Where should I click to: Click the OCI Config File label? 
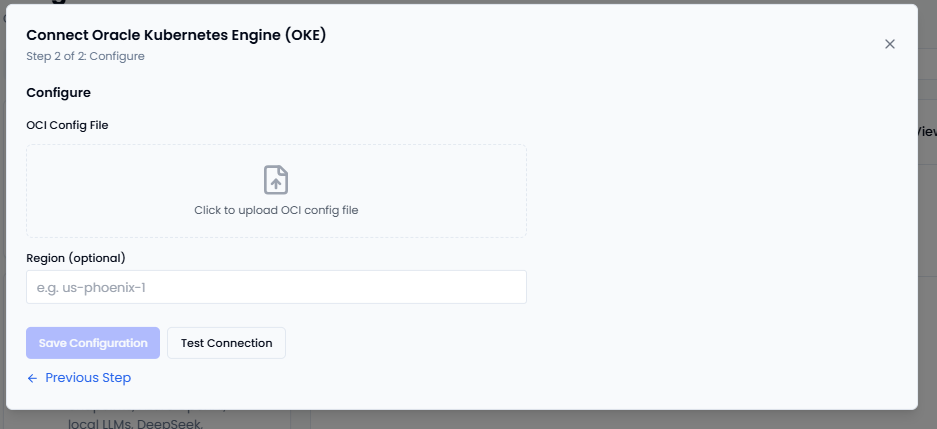(67, 125)
